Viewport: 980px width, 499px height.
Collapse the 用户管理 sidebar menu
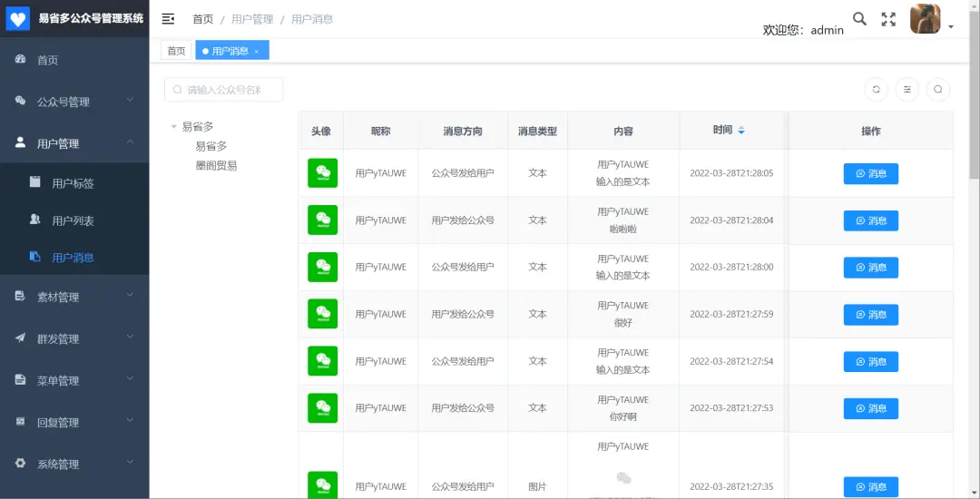[74, 143]
